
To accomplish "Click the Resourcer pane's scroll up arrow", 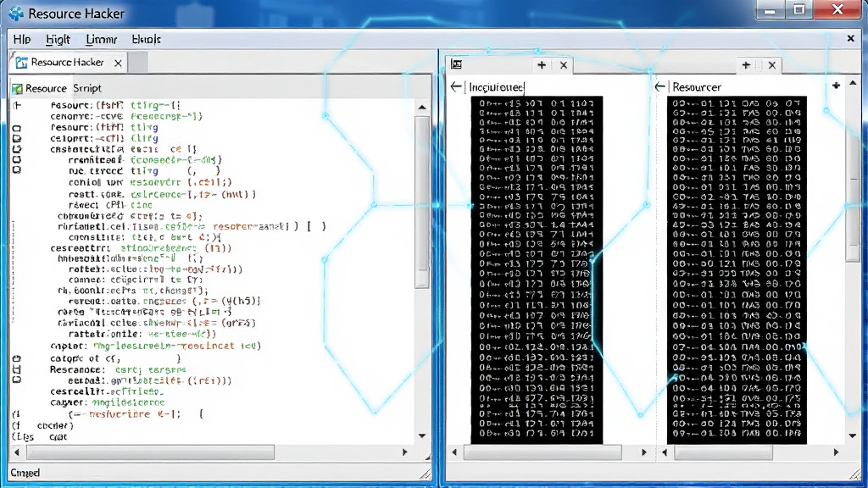I will click(x=853, y=84).
